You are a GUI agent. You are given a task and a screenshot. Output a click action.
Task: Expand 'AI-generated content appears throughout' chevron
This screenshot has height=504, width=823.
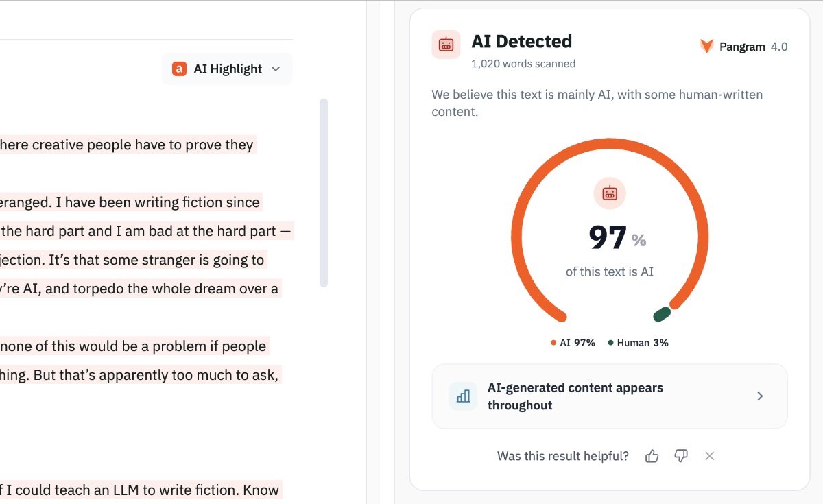pyautogui.click(x=759, y=396)
